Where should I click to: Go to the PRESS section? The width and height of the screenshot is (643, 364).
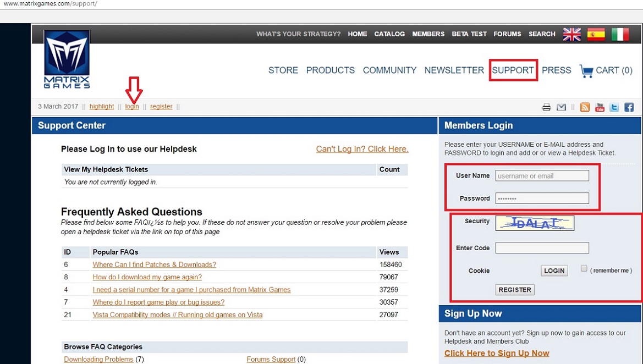(556, 70)
